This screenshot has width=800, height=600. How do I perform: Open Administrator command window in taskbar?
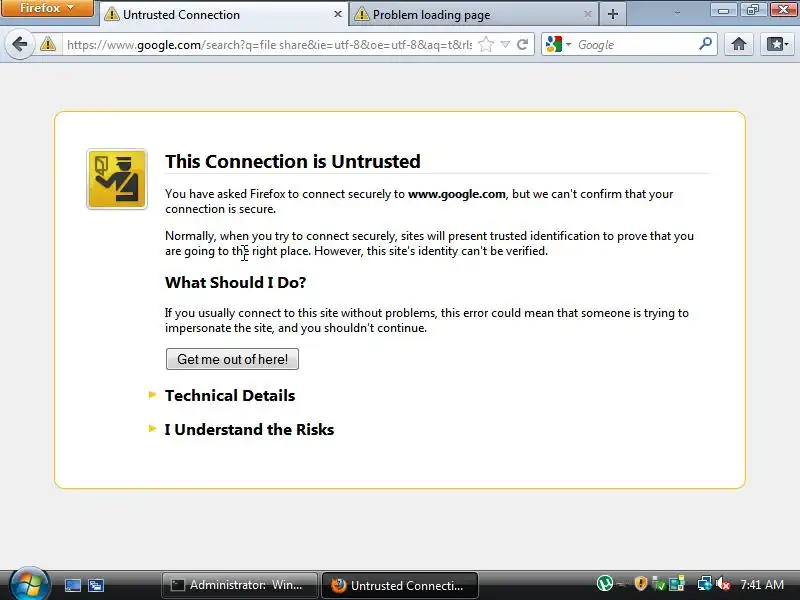coord(239,585)
